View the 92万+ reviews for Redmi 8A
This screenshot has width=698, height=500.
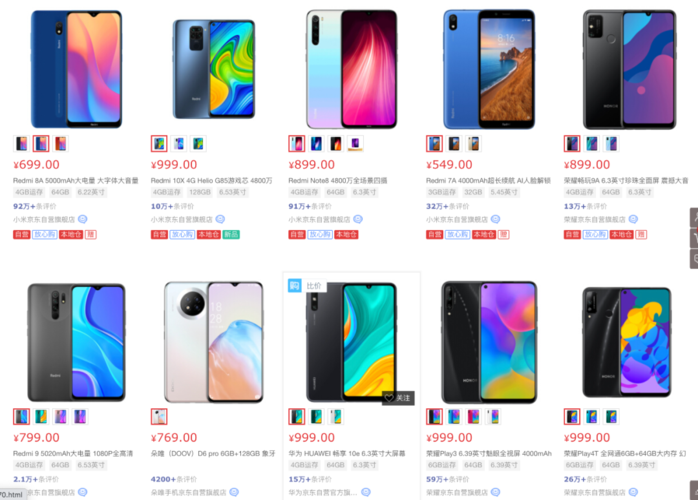(35, 206)
